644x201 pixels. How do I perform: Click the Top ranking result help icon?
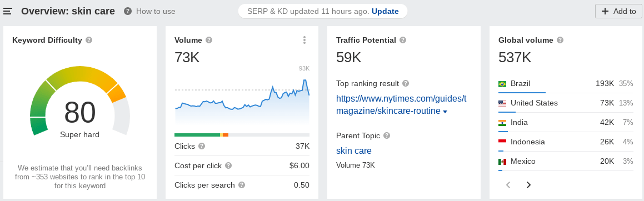pyautogui.click(x=406, y=83)
